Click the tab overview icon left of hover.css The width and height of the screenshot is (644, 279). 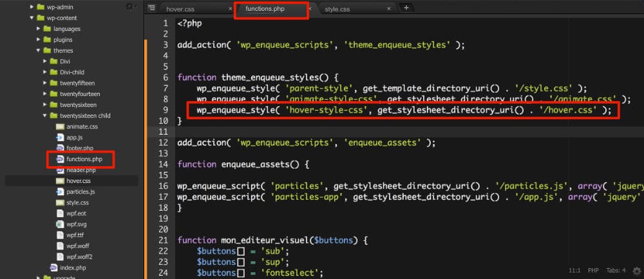pyautogui.click(x=151, y=8)
